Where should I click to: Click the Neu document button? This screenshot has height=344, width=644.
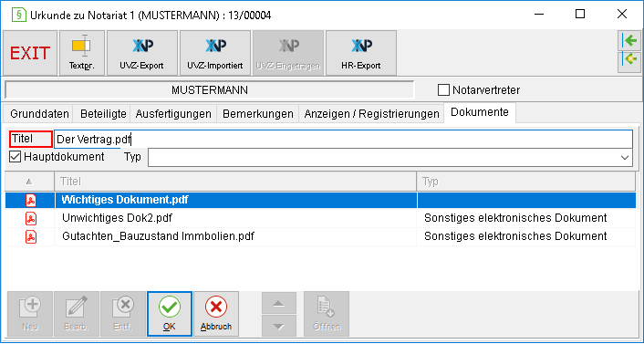pos(29,314)
